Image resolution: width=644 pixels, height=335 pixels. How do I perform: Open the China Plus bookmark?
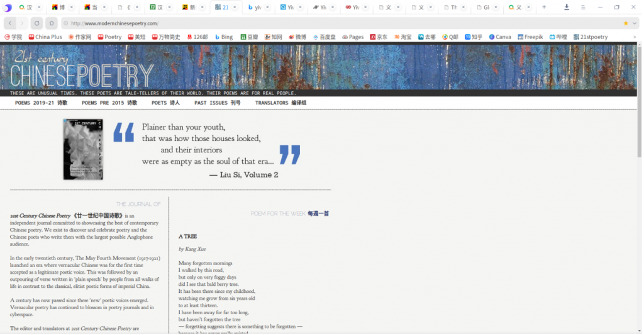click(45, 37)
